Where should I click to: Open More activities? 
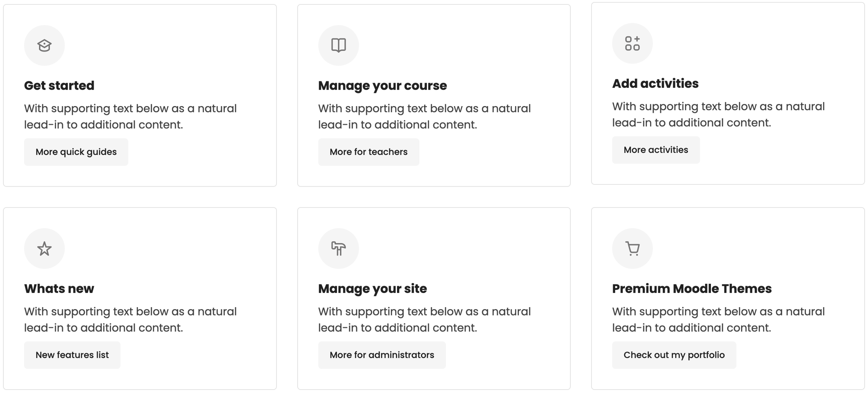pos(656,150)
